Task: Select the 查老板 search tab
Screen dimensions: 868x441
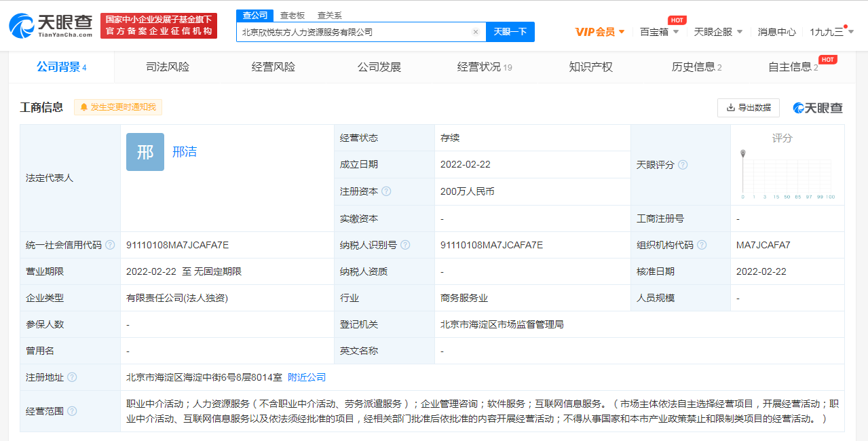Action: click(x=293, y=15)
